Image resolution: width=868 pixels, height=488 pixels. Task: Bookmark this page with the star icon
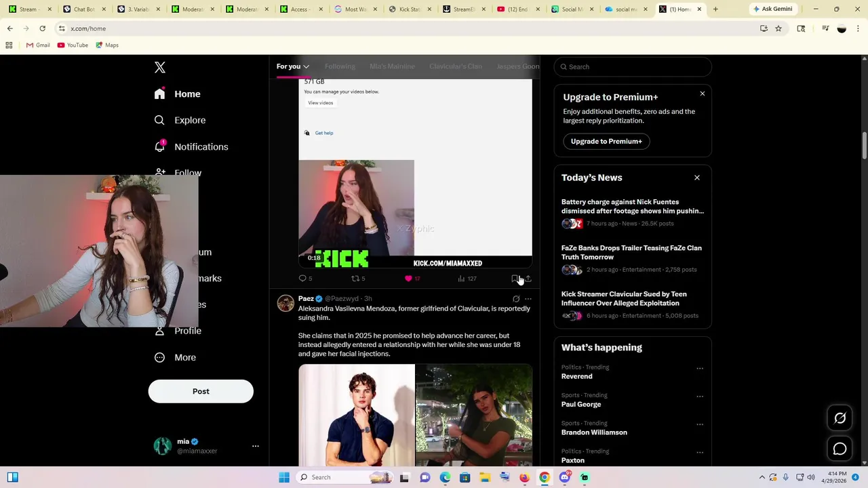[x=778, y=28]
